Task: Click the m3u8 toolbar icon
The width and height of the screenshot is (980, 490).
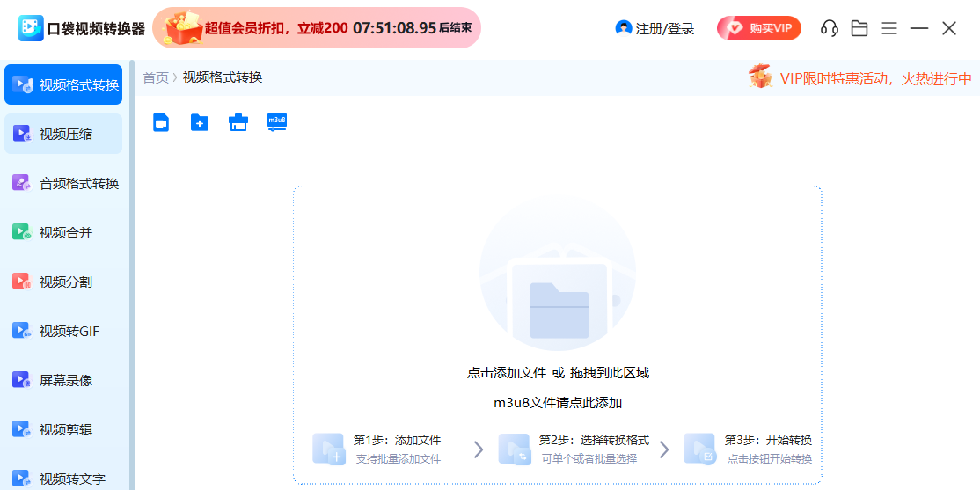Action: coord(277,122)
